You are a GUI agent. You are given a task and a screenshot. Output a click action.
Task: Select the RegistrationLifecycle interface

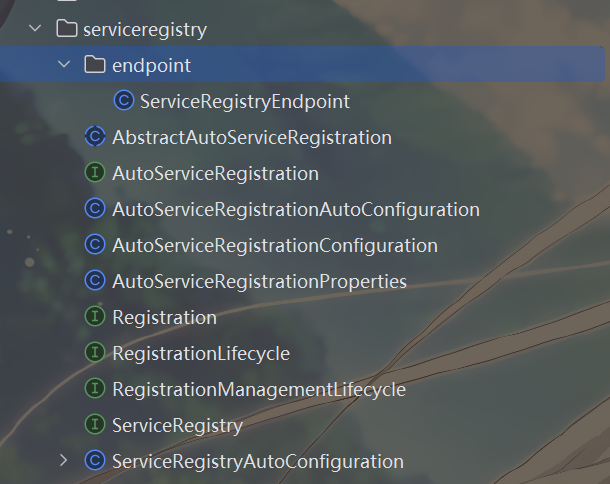[201, 354]
